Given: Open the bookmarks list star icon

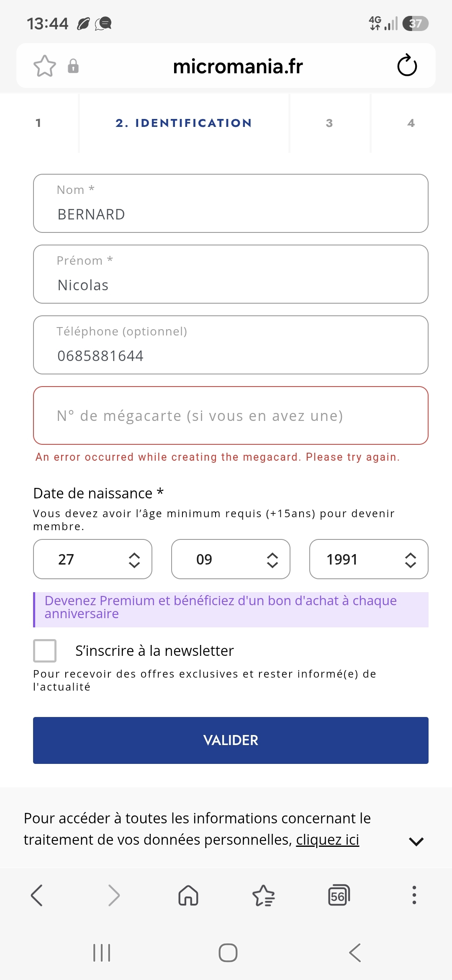Looking at the screenshot, I should (264, 895).
